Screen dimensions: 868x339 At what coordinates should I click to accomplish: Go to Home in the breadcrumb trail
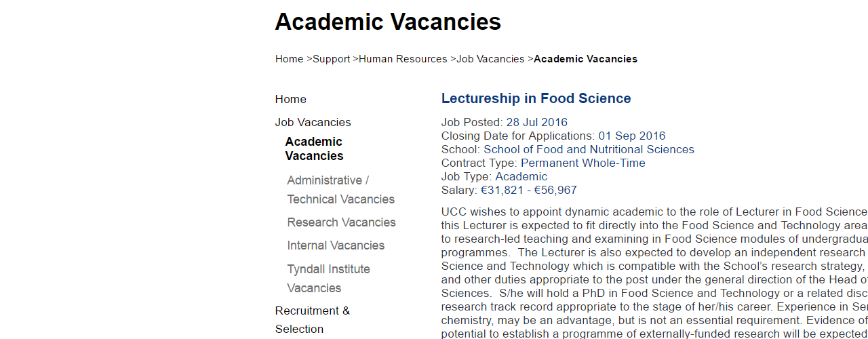point(289,59)
